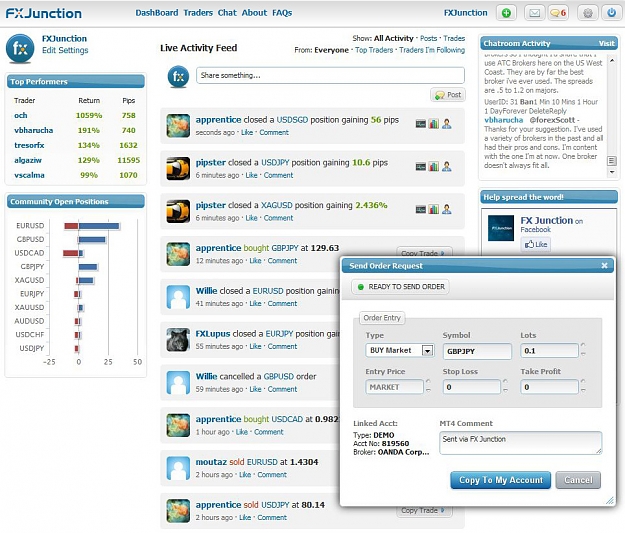The height and width of the screenshot is (533, 625).
Task: Open the Type dropdown showing BUY Market
Action: (x=400, y=351)
